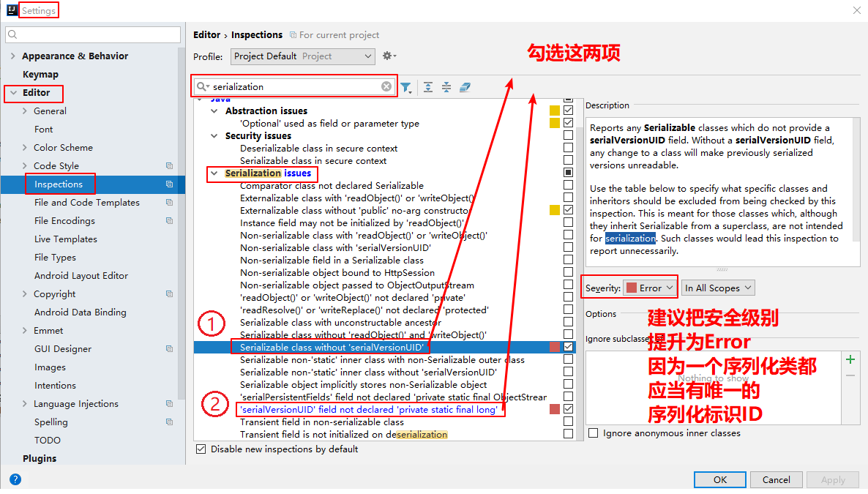Open the Profile Project Default dropdown

[303, 56]
